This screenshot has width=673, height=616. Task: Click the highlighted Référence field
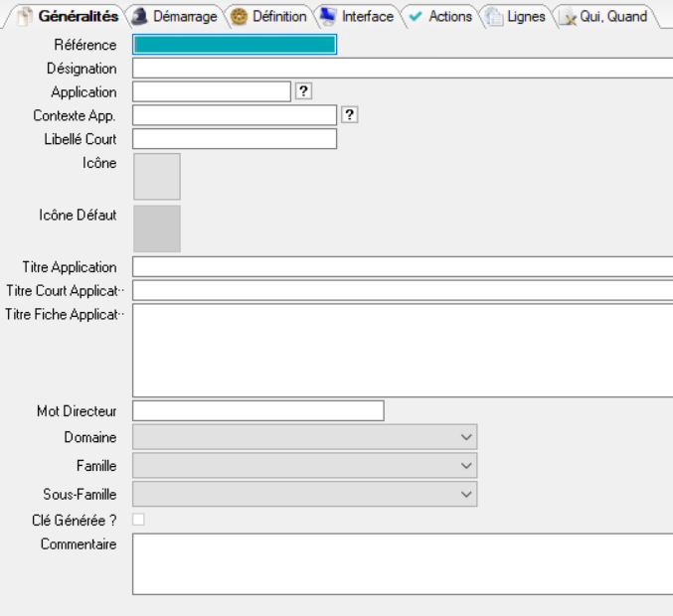(x=234, y=45)
